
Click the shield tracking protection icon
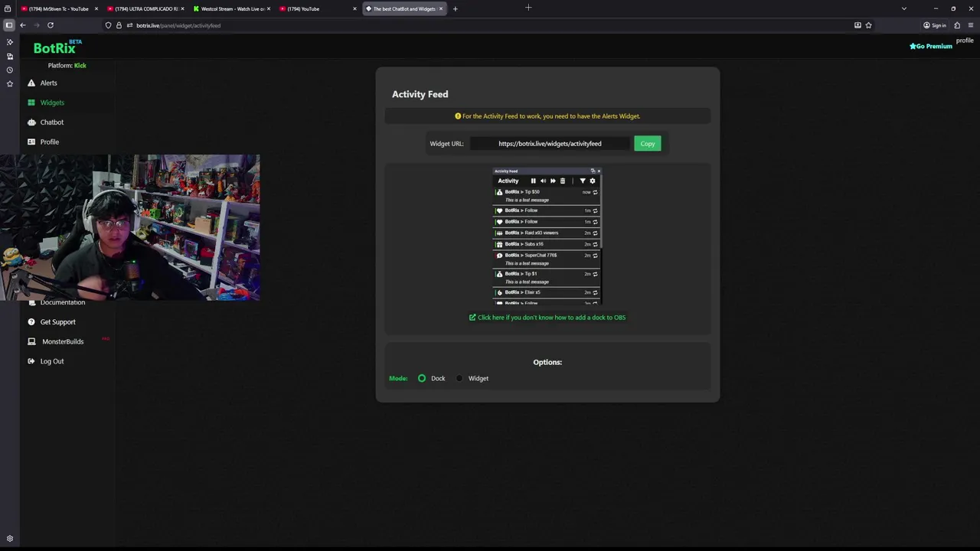pos(108,25)
